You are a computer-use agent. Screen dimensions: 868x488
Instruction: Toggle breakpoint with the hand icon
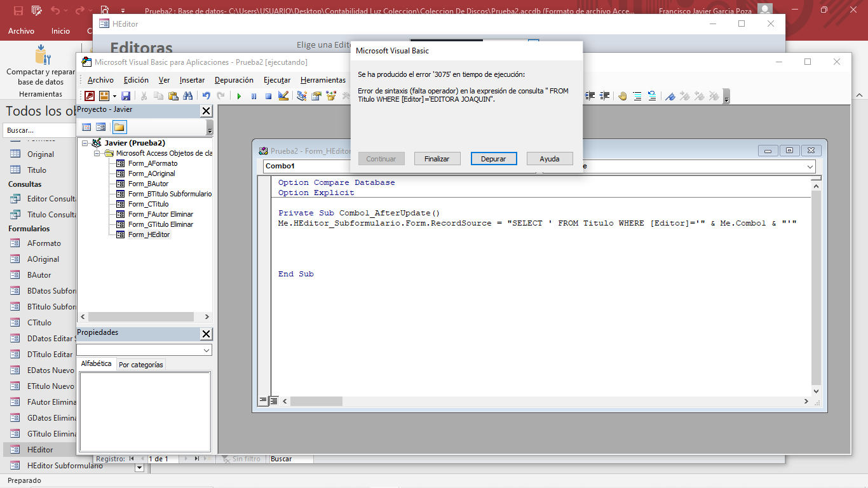[623, 96]
